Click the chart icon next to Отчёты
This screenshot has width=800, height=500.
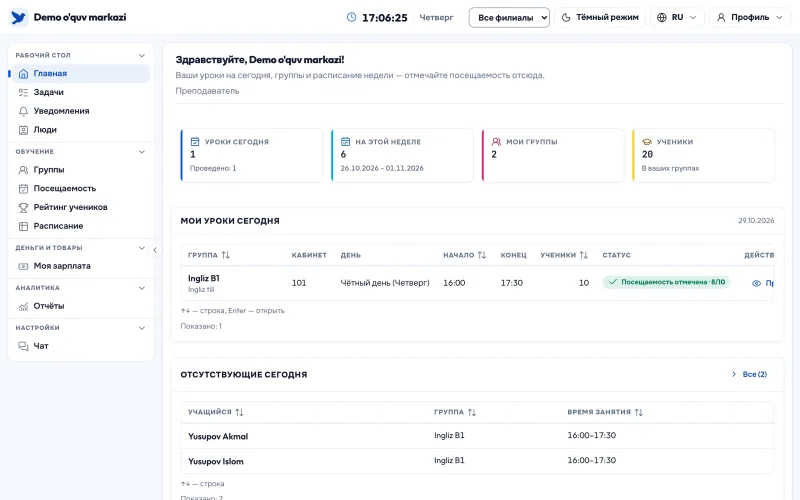tap(23, 306)
